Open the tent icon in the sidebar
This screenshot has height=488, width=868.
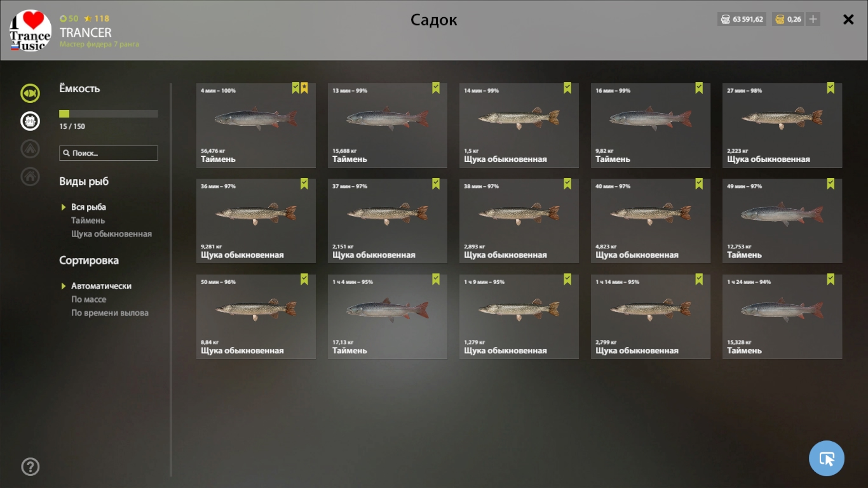[x=30, y=149]
